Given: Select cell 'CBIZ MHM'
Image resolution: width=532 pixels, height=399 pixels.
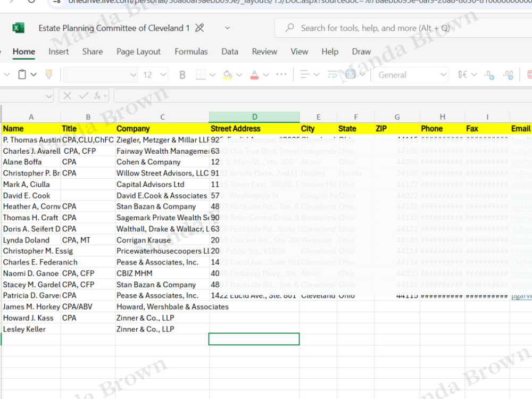Looking at the screenshot, I should pos(162,273).
